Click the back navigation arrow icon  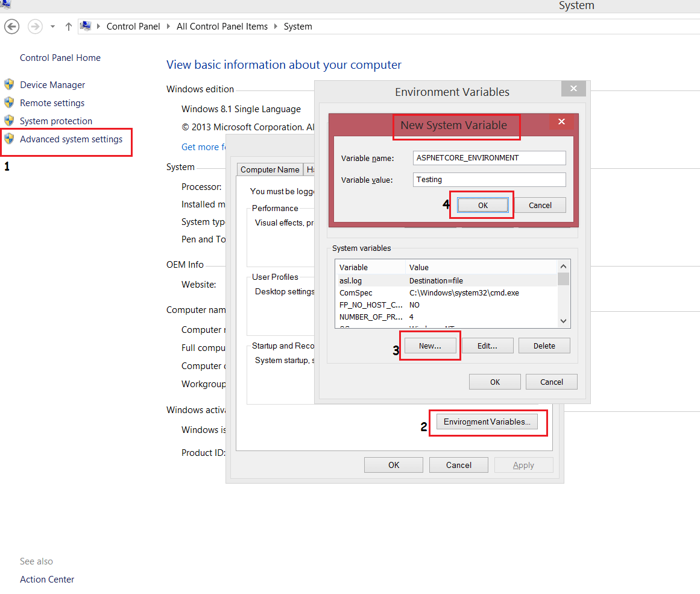tap(11, 26)
